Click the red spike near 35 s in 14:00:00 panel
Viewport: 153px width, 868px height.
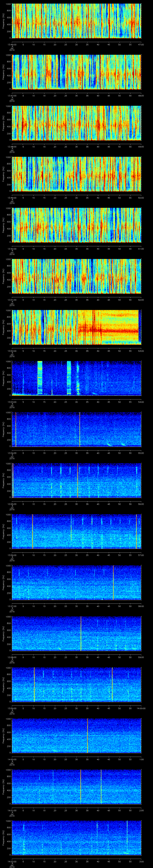[x=87, y=736]
